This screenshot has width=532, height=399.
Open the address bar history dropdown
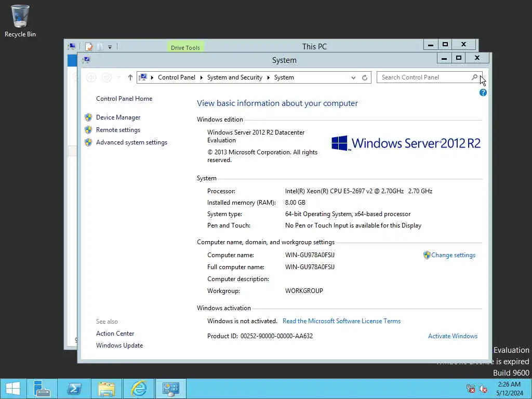pos(353,78)
